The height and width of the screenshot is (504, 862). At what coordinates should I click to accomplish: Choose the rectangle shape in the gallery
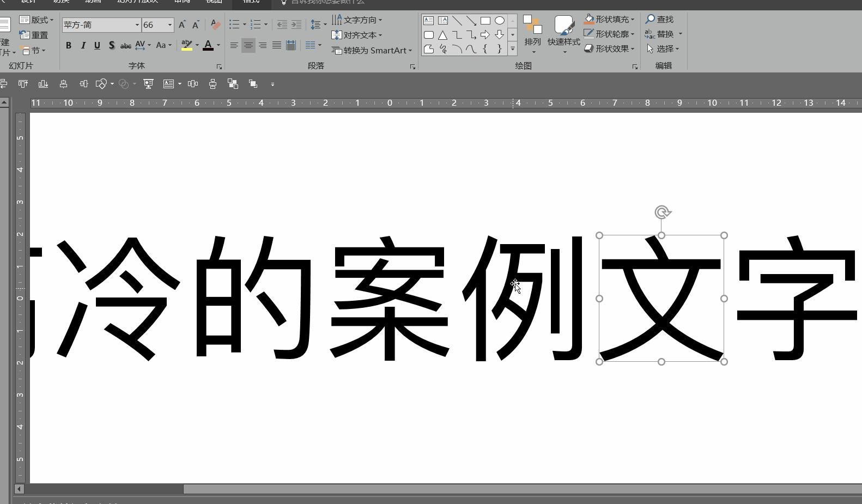pyautogui.click(x=485, y=21)
